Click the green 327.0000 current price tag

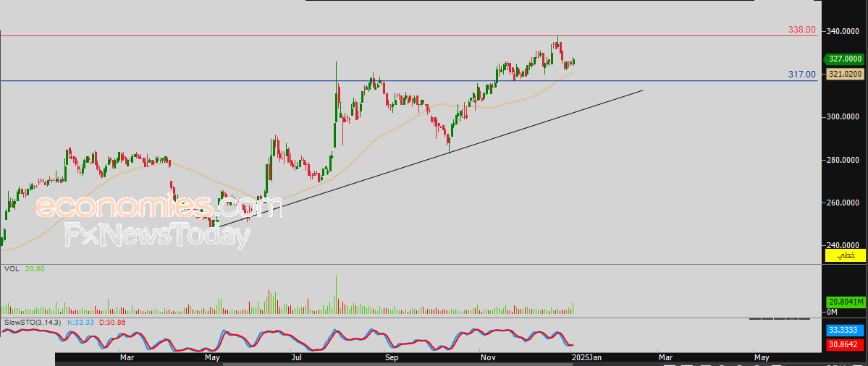[x=844, y=59]
